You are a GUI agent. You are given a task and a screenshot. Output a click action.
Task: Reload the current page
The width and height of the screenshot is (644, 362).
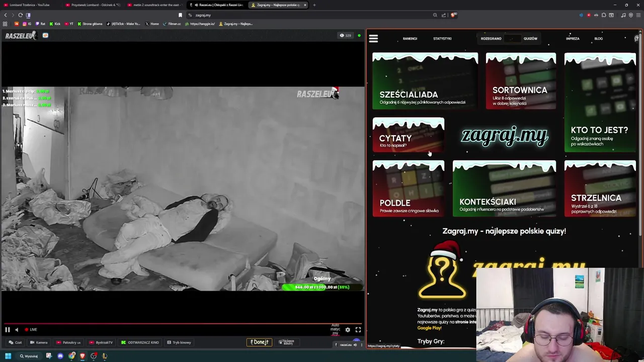[x=21, y=15]
